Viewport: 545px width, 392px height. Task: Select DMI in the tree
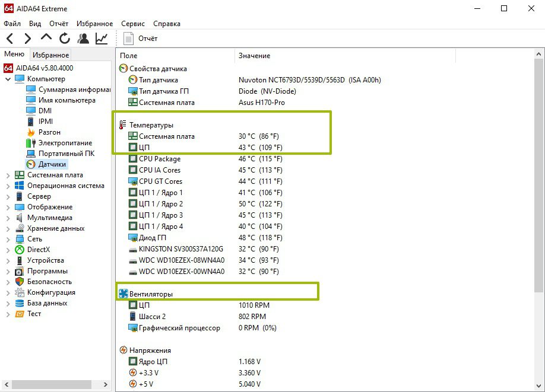[45, 111]
